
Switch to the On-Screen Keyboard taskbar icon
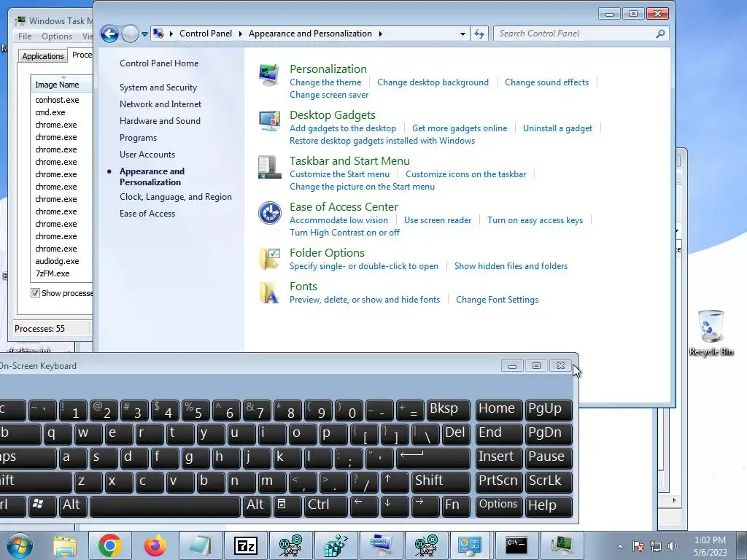click(381, 545)
